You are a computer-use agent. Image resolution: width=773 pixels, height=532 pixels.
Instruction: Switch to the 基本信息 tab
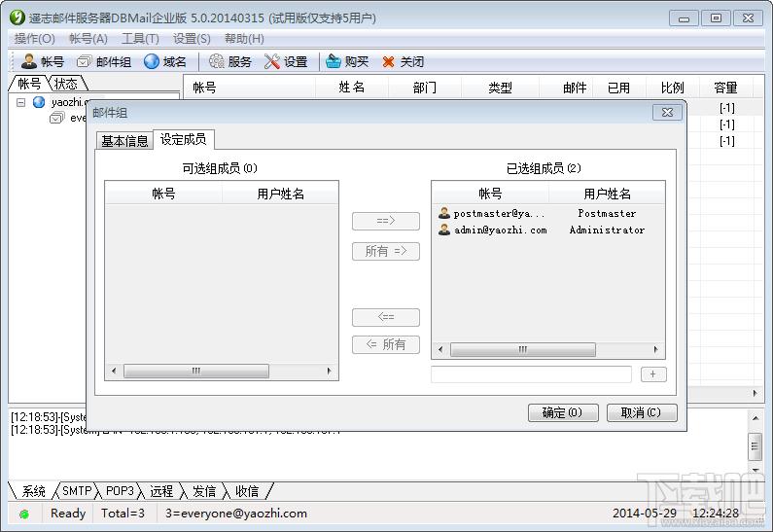[x=124, y=141]
